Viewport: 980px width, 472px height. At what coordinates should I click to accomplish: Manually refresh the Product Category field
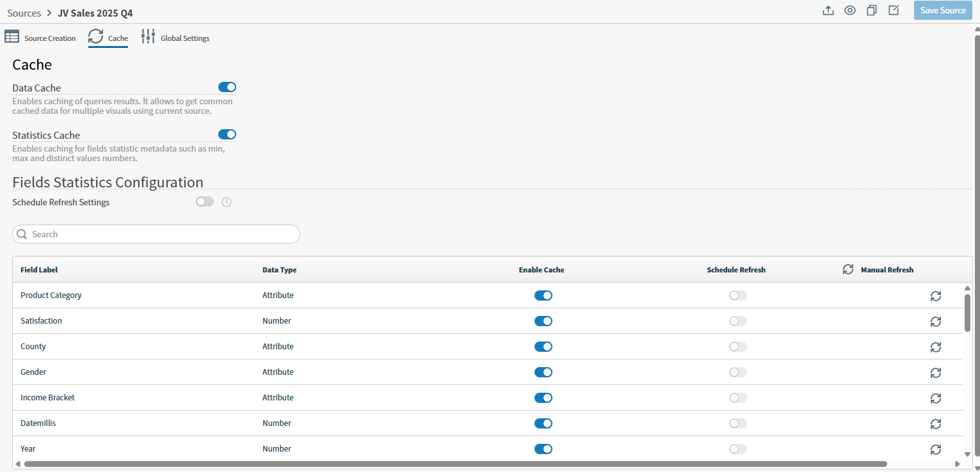936,296
